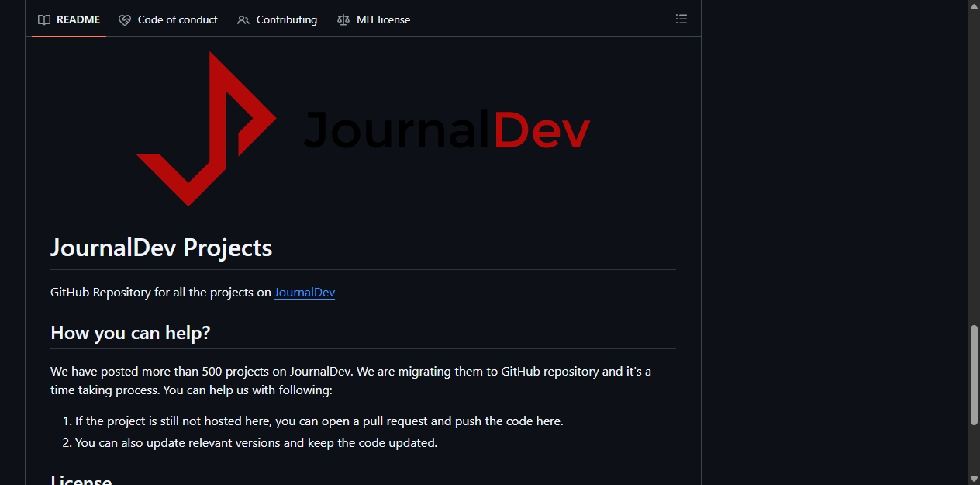Click the page vertical scrollbar thumb

pos(974,376)
